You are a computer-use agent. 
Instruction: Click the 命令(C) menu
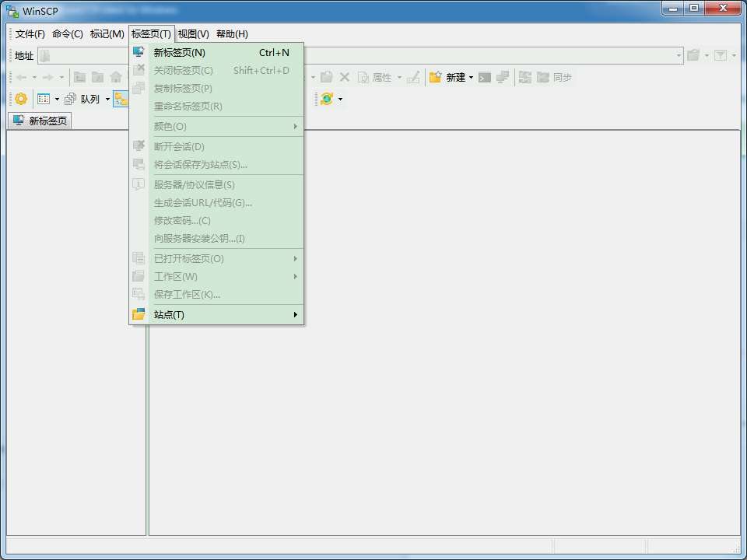click(68, 34)
